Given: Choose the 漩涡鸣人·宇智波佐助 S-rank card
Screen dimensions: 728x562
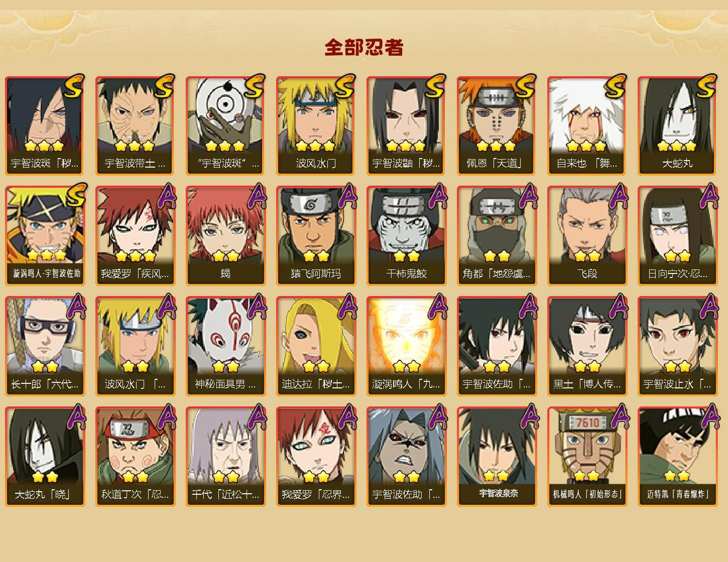Looking at the screenshot, I should (x=45, y=236).
